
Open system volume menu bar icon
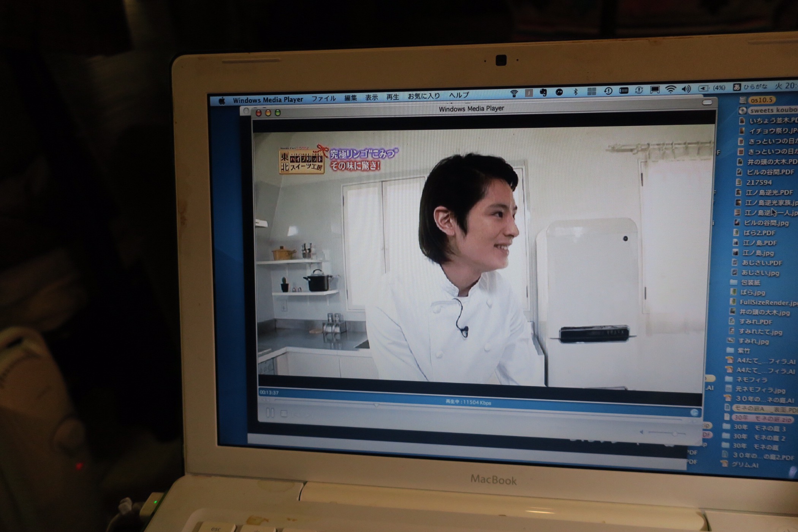pos(686,89)
